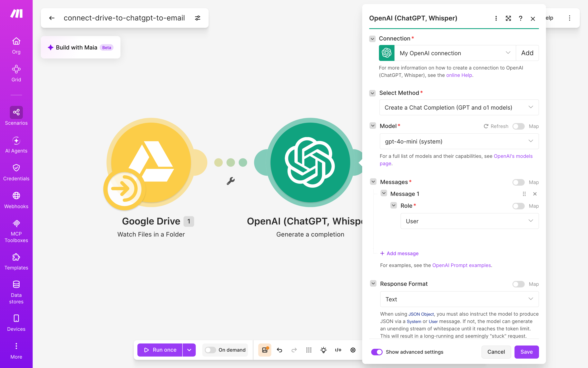
Task: Click the explain flow lightbulb icon
Action: pyautogui.click(x=323, y=350)
